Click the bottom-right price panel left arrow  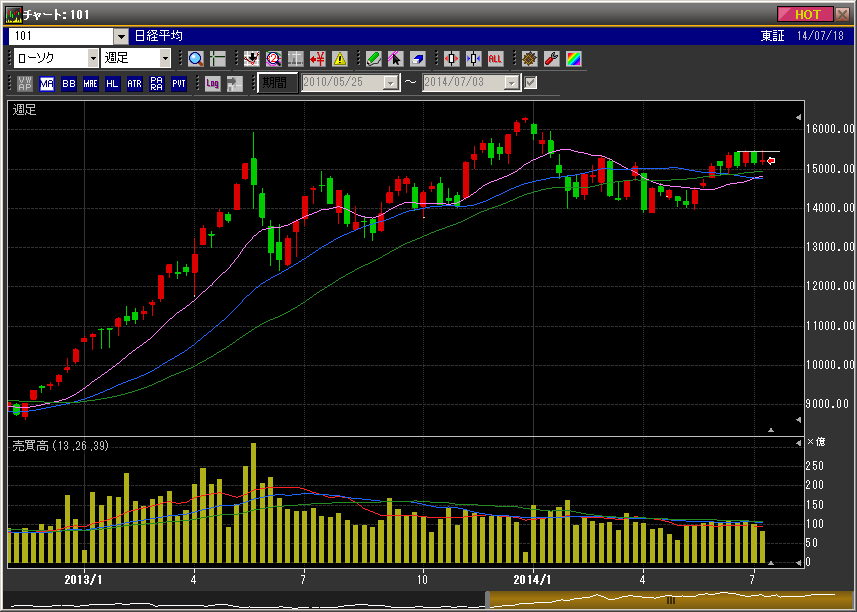[x=799, y=420]
